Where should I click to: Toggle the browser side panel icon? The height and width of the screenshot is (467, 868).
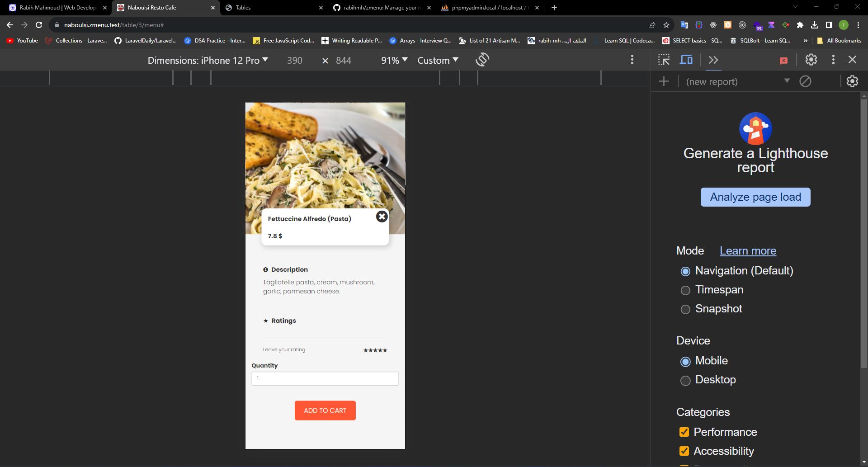pyautogui.click(x=829, y=25)
